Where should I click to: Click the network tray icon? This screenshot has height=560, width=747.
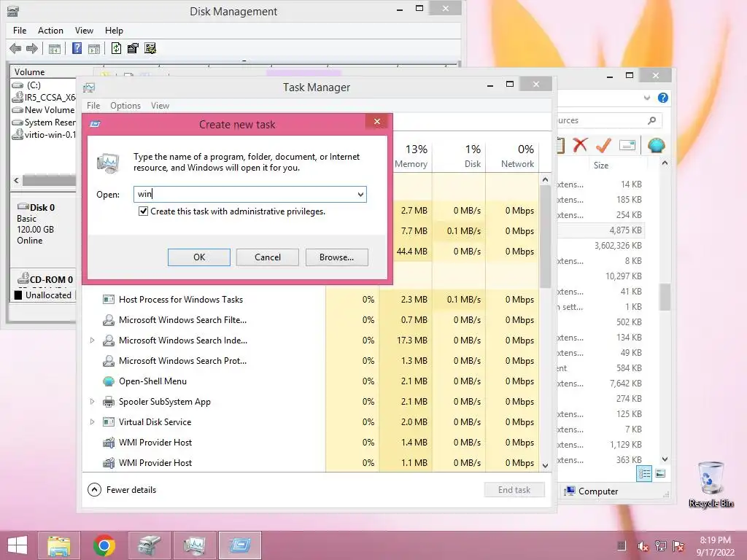click(x=661, y=545)
